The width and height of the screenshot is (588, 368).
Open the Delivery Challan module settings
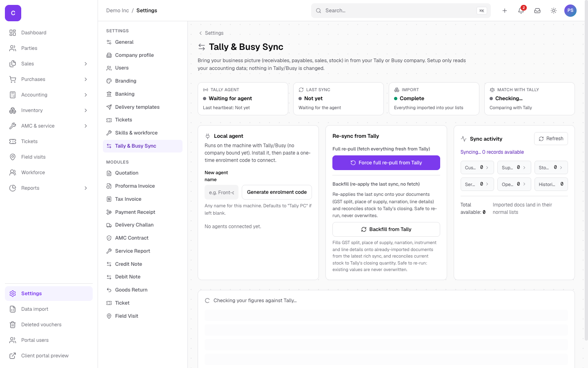point(143,225)
